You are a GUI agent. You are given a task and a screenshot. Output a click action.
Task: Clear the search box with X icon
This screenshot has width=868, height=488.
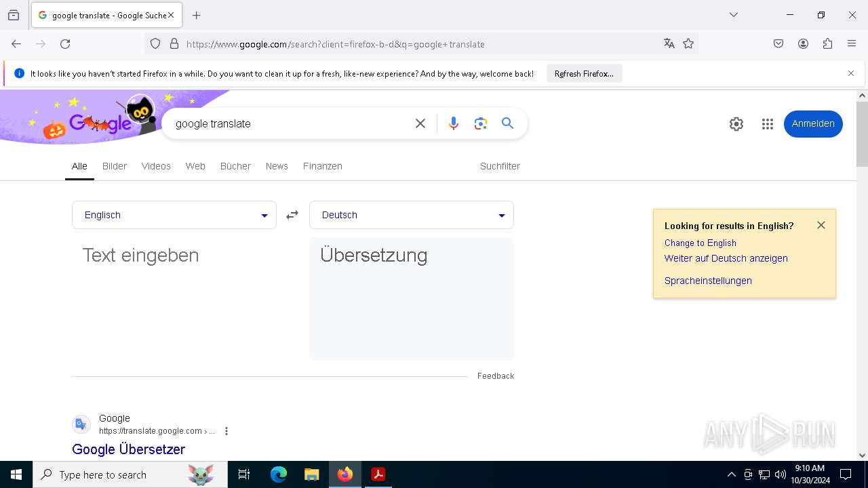(420, 123)
